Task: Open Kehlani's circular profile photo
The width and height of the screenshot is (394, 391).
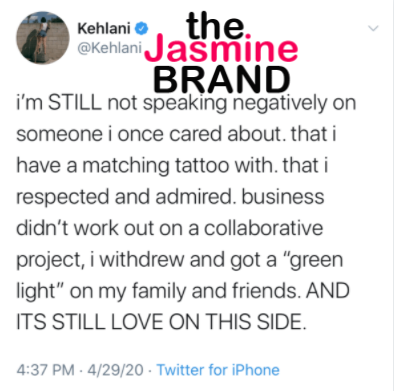Action: [43, 38]
